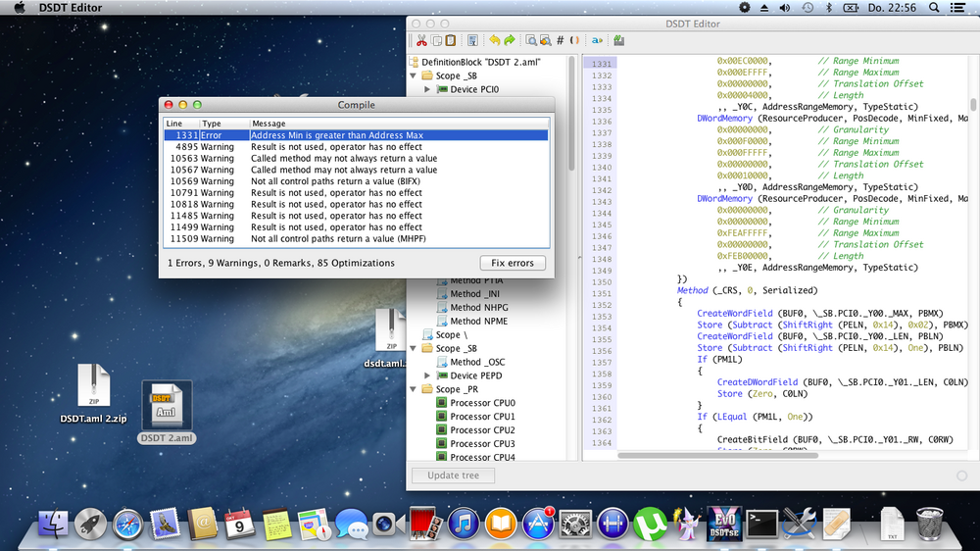Expand the Device PEPD node

427,376
